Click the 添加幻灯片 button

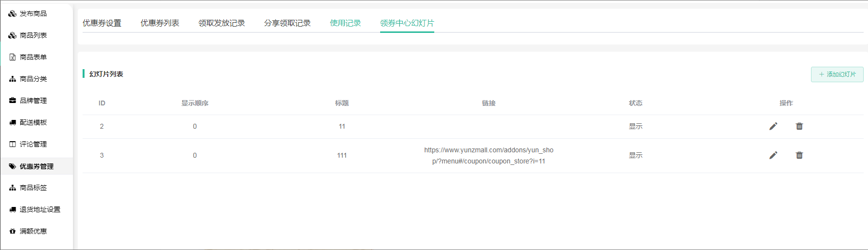pos(837,74)
